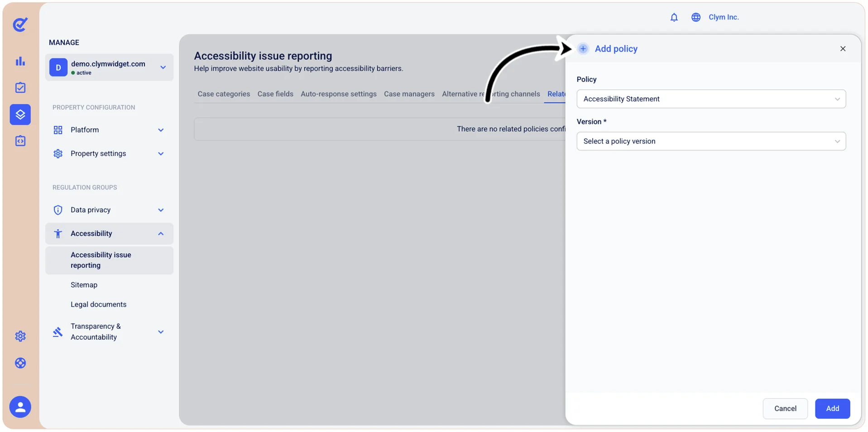Click the D property avatar badge

coord(58,67)
